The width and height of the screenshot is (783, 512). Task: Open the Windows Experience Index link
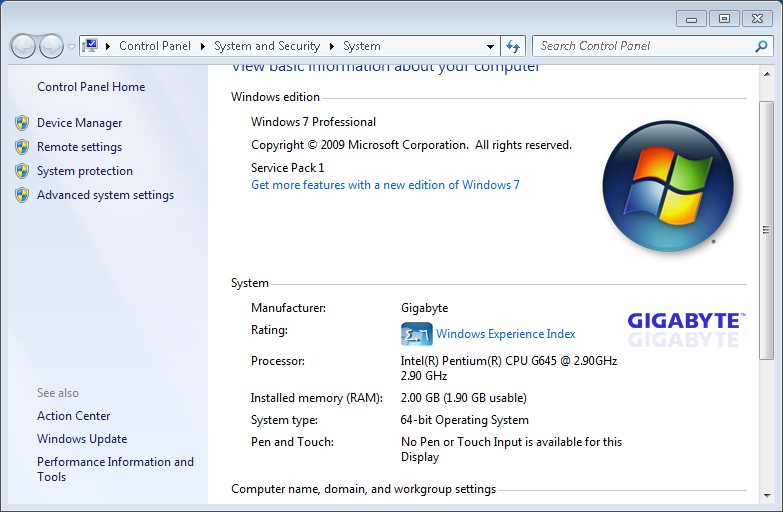pyautogui.click(x=505, y=334)
